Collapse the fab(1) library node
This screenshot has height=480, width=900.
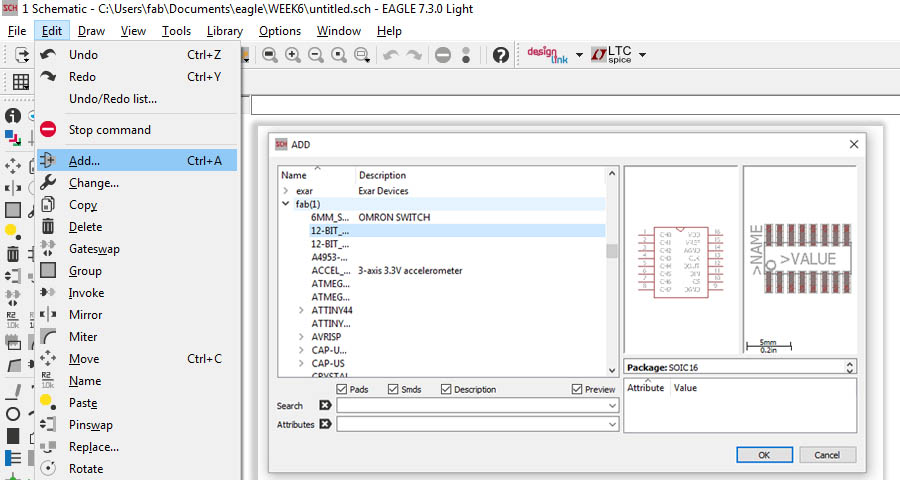pyautogui.click(x=286, y=204)
